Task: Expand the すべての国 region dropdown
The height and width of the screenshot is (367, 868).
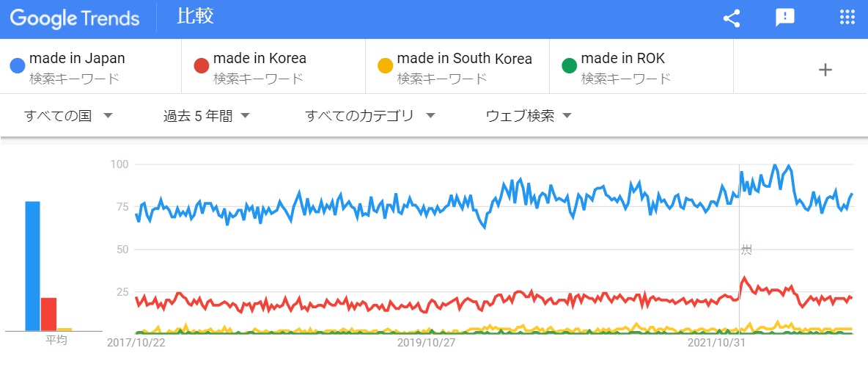Action: tap(68, 116)
